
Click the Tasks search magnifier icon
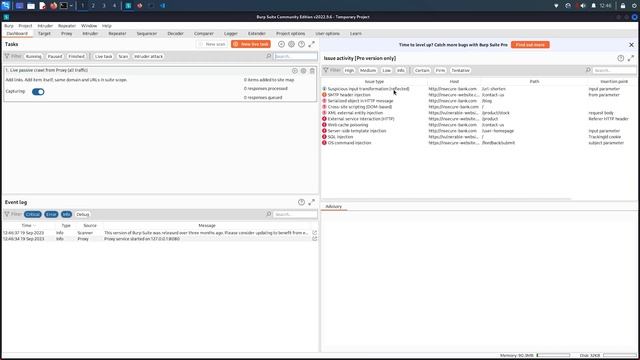[269, 56]
